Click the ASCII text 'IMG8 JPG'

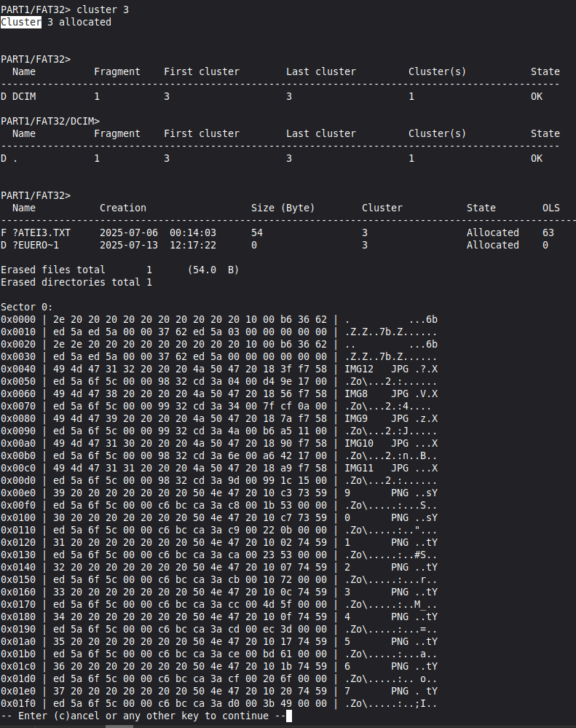click(x=376, y=394)
